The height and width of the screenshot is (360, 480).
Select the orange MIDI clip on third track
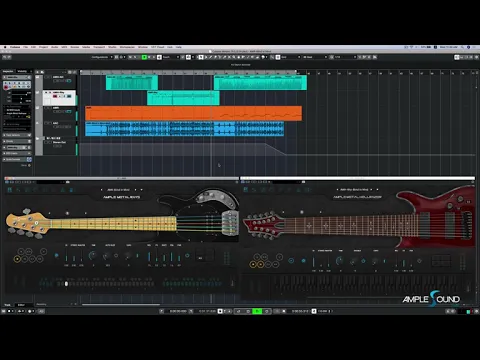(193, 113)
